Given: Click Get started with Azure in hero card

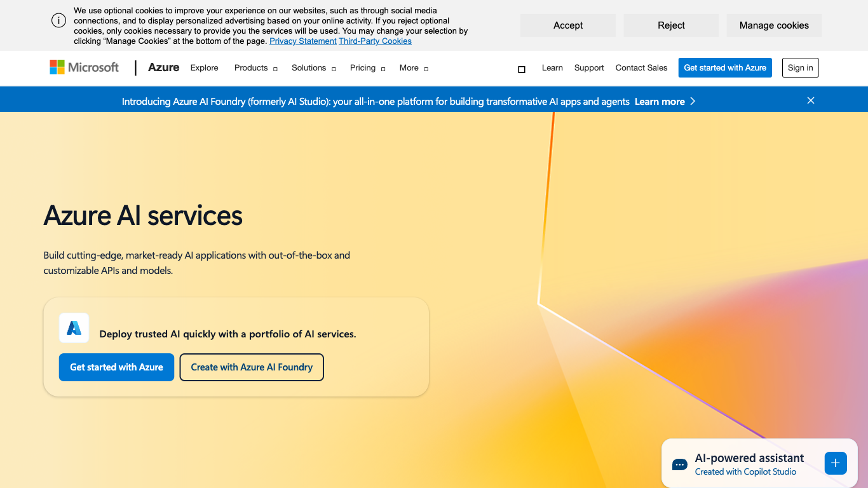Looking at the screenshot, I should tap(116, 367).
